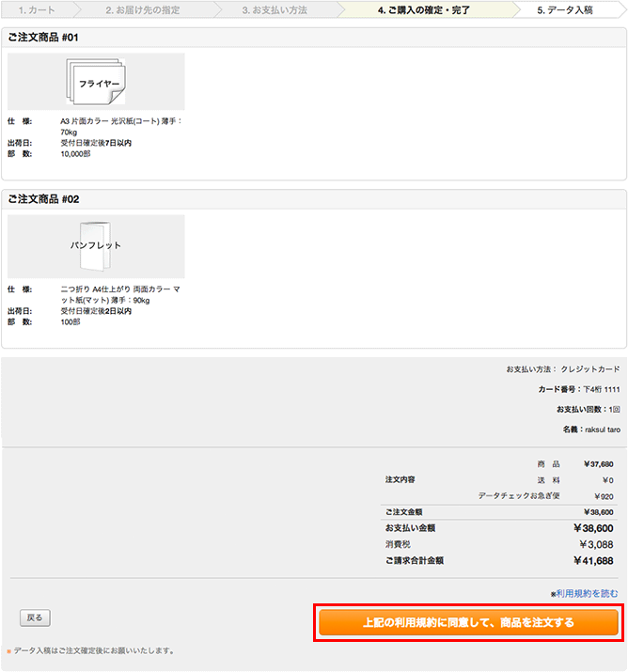Click the ご注文商品 #01 header

pyautogui.click(x=44, y=38)
